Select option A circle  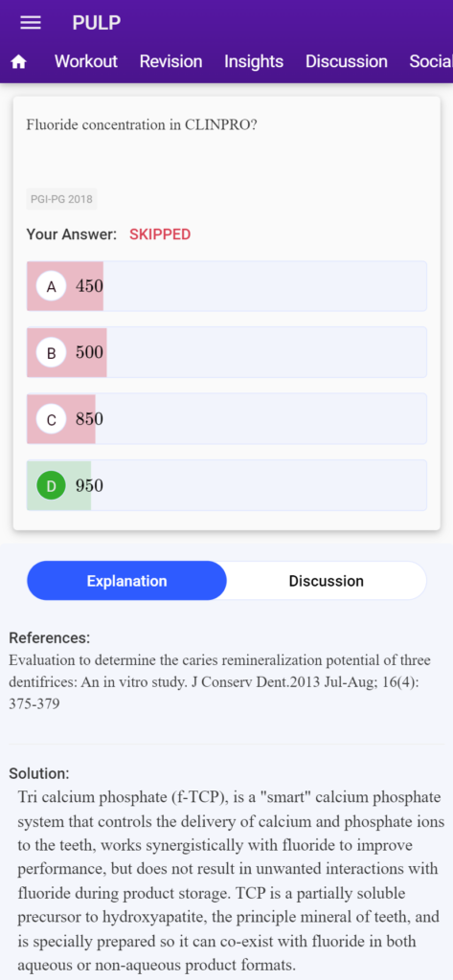click(x=52, y=286)
